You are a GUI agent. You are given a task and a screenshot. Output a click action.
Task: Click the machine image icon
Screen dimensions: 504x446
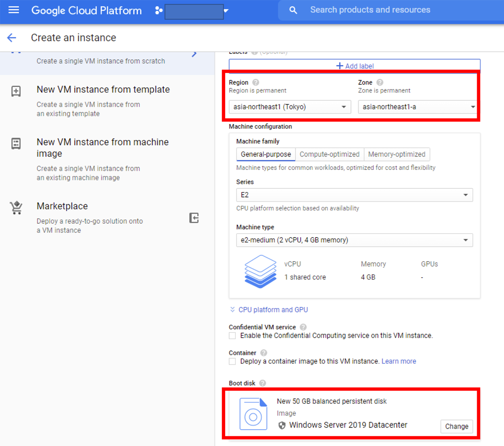tap(16, 143)
